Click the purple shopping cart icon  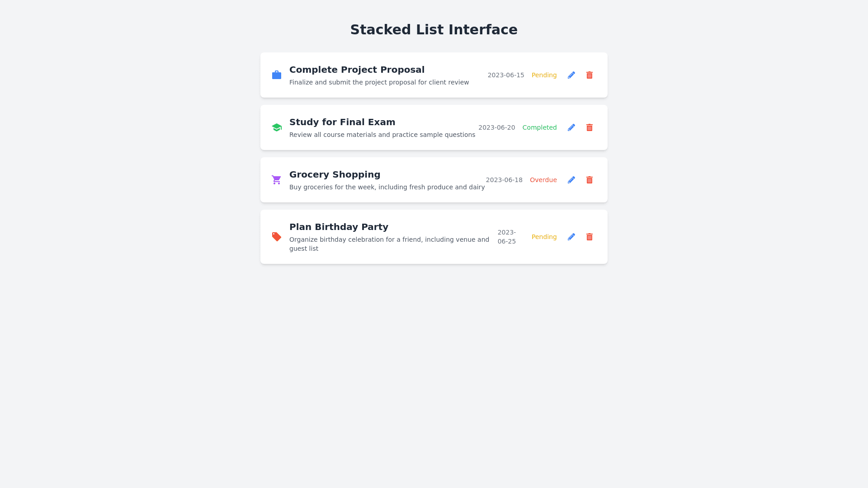point(277,180)
